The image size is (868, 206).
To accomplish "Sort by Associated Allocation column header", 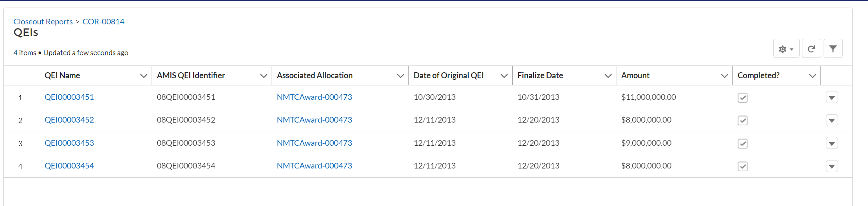I will (315, 75).
